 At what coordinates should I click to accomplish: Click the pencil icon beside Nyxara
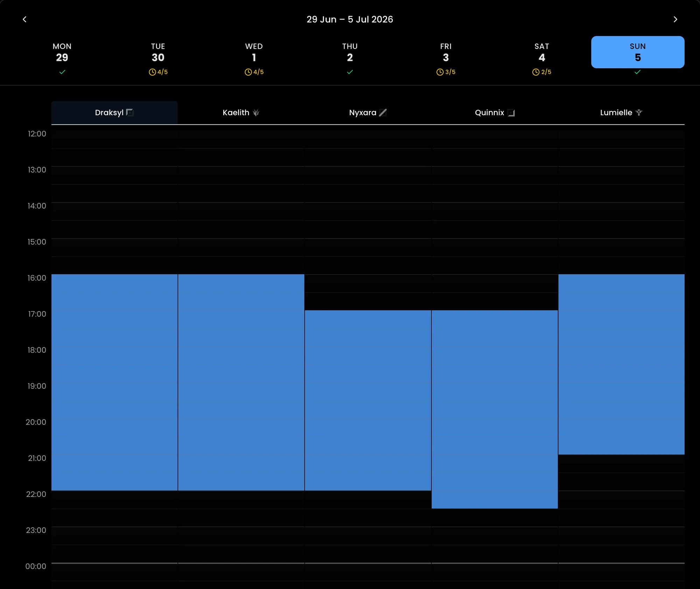tap(383, 112)
